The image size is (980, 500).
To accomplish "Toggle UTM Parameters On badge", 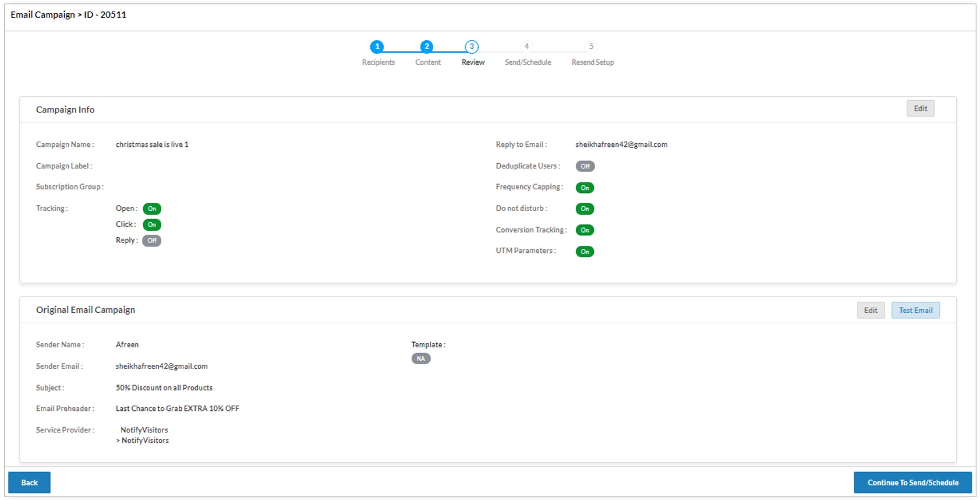I will click(x=585, y=252).
